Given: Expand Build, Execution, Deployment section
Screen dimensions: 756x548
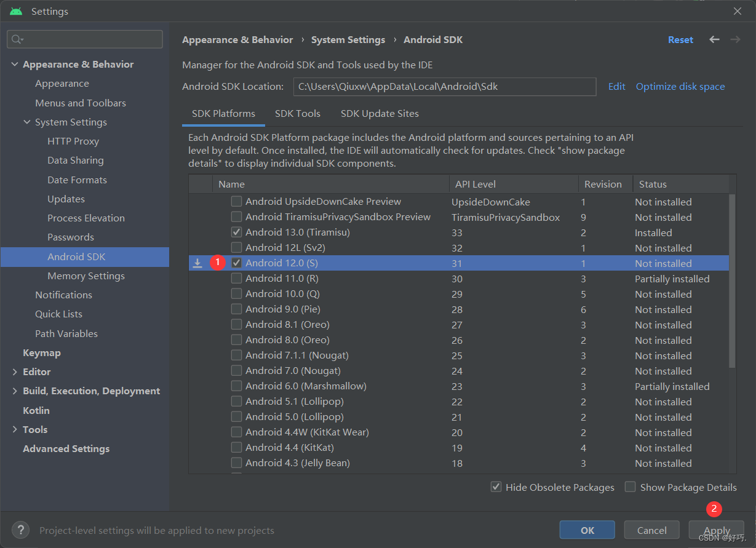Looking at the screenshot, I should tap(15, 391).
